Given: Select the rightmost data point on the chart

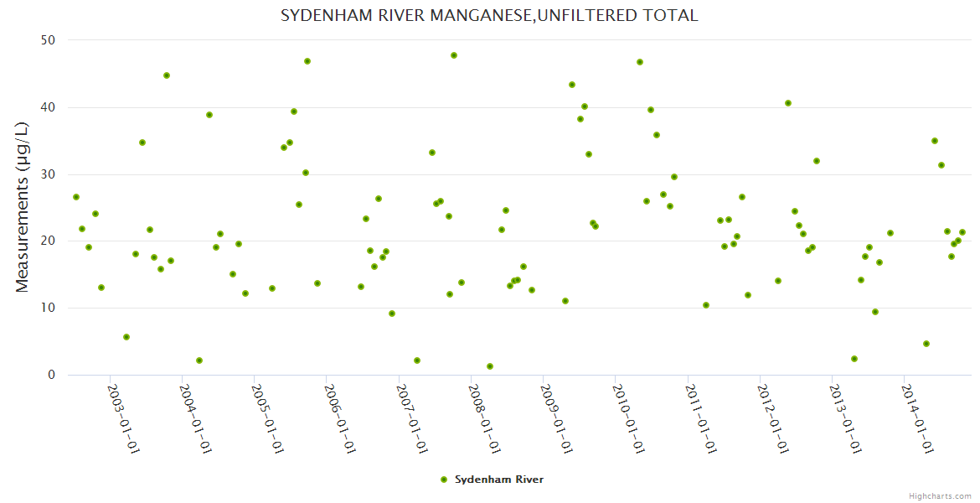Looking at the screenshot, I should pyautogui.click(x=962, y=232).
